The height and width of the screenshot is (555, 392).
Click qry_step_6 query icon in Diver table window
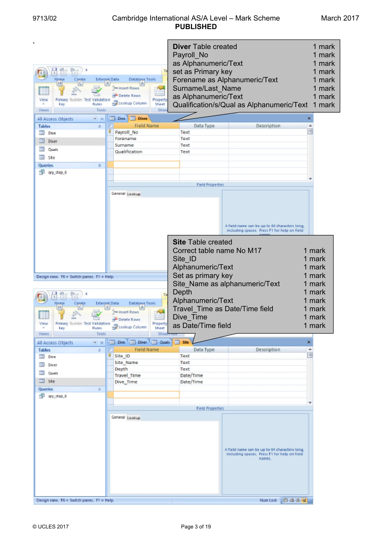[41, 172]
